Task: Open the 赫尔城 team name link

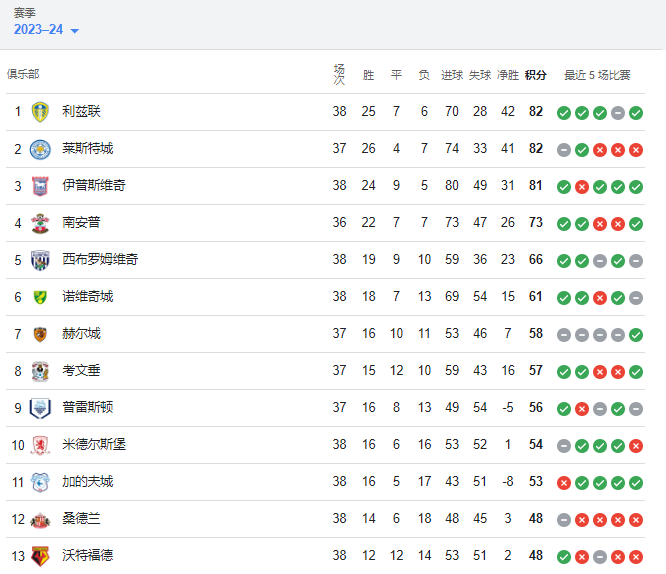Action: (81, 334)
